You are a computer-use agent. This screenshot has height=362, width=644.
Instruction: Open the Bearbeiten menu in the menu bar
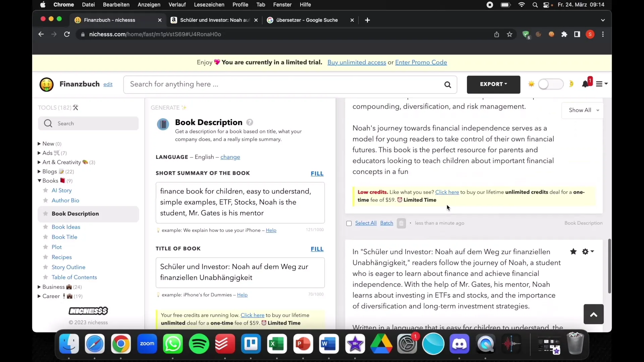coord(116,5)
